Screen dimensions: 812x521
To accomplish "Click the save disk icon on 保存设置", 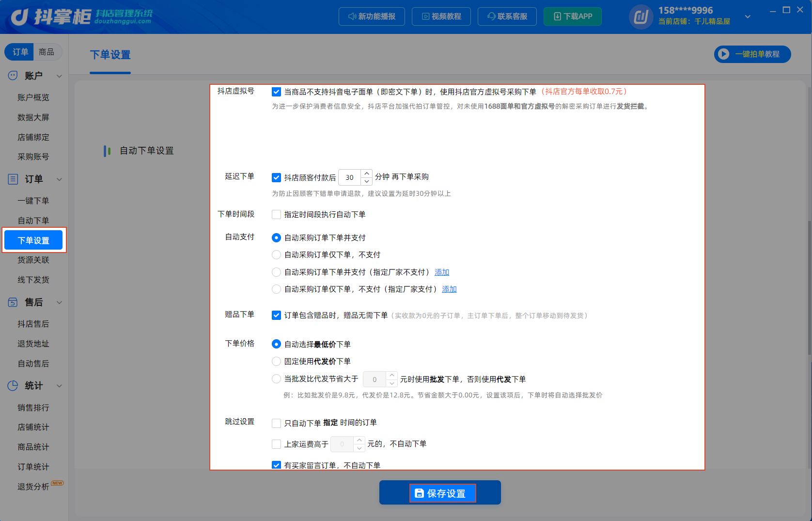I will tap(420, 493).
